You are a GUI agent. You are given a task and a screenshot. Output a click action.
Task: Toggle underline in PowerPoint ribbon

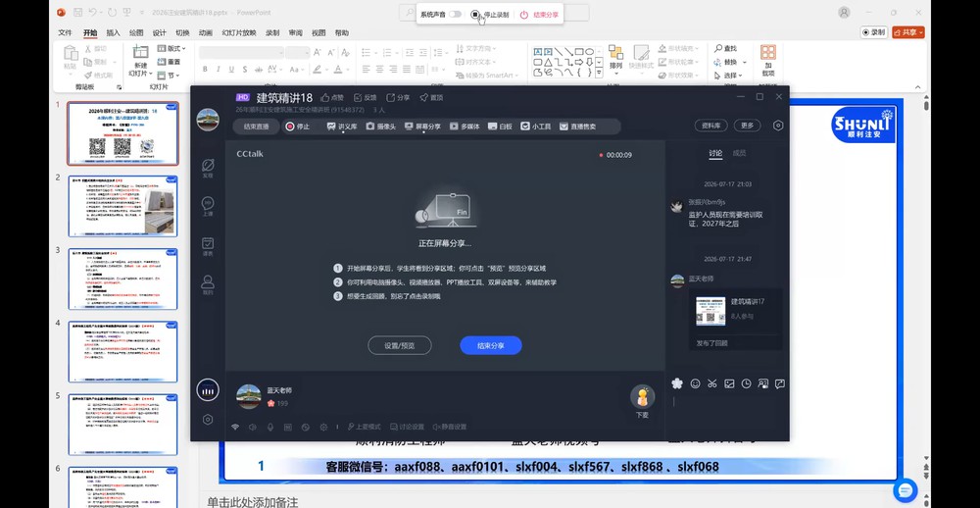click(x=231, y=70)
